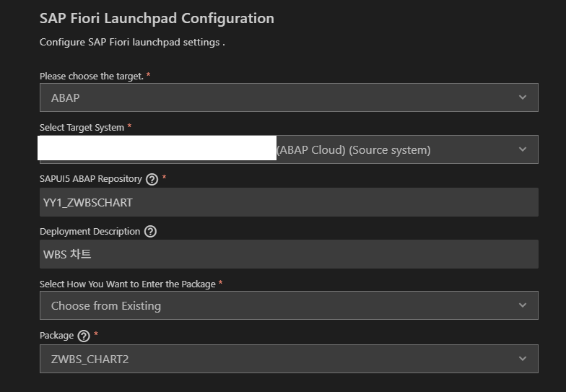Click the 'Package' field label
Screen dimensions: 566x392
click(56, 335)
